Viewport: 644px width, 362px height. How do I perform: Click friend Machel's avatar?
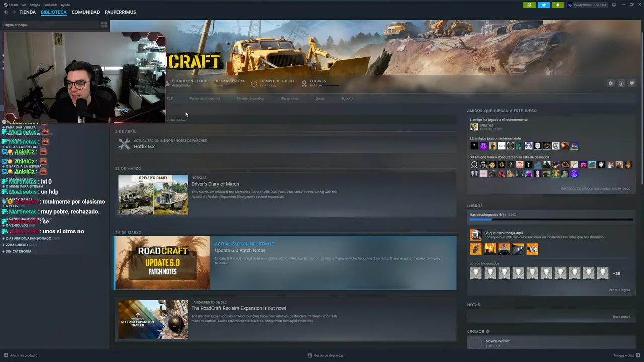[x=474, y=127]
